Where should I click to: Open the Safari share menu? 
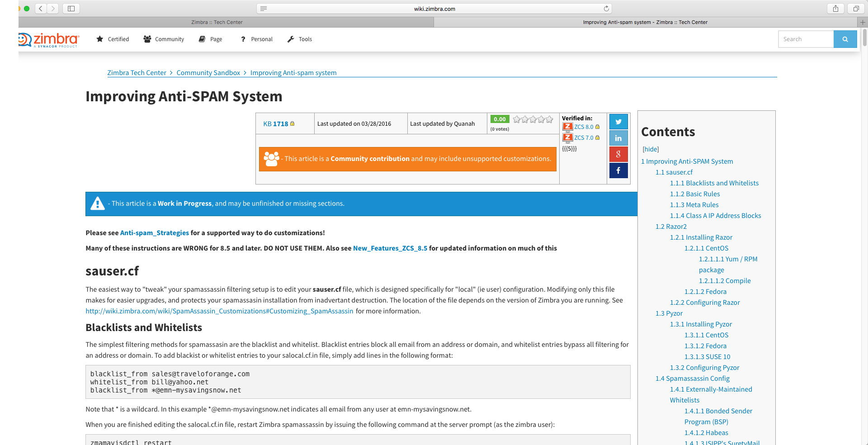835,9
